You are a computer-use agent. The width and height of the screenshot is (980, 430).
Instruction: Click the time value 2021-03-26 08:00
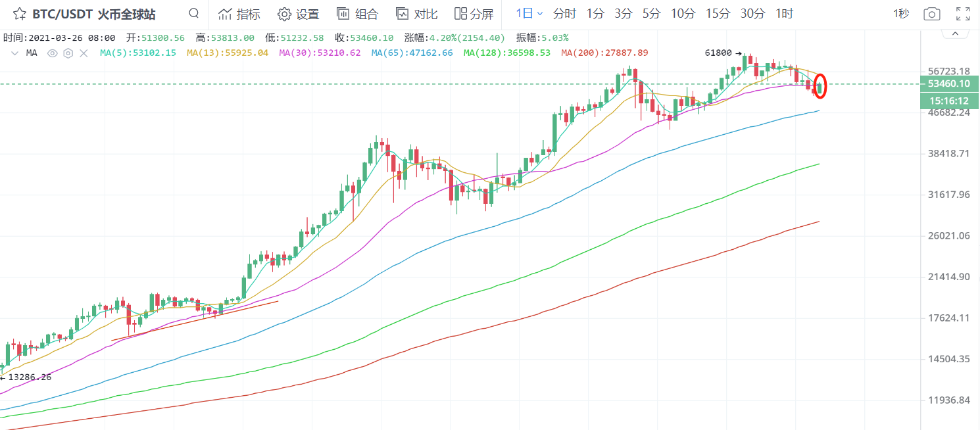(72, 37)
